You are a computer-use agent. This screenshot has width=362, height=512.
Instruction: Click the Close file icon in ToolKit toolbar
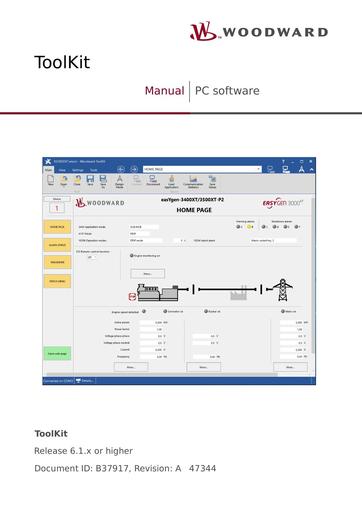click(x=77, y=180)
